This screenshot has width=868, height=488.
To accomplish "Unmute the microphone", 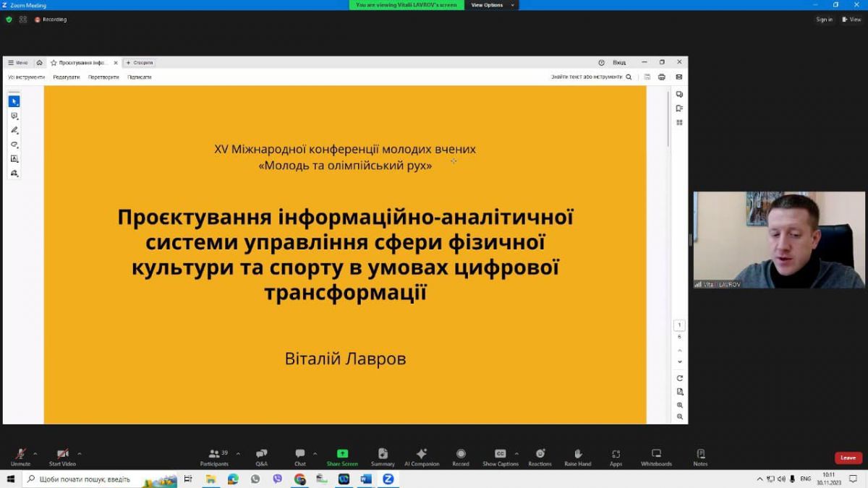I will tap(20, 457).
